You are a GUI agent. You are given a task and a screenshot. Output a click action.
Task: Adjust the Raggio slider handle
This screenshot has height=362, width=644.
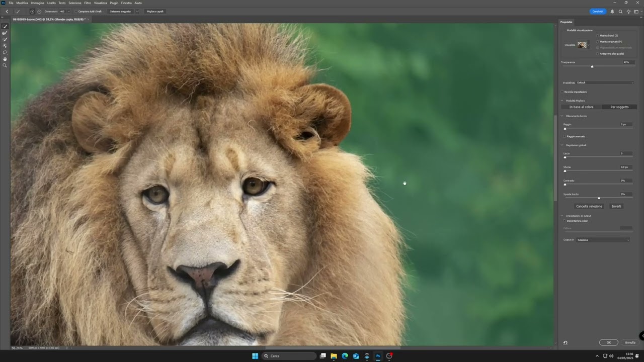coord(565,129)
